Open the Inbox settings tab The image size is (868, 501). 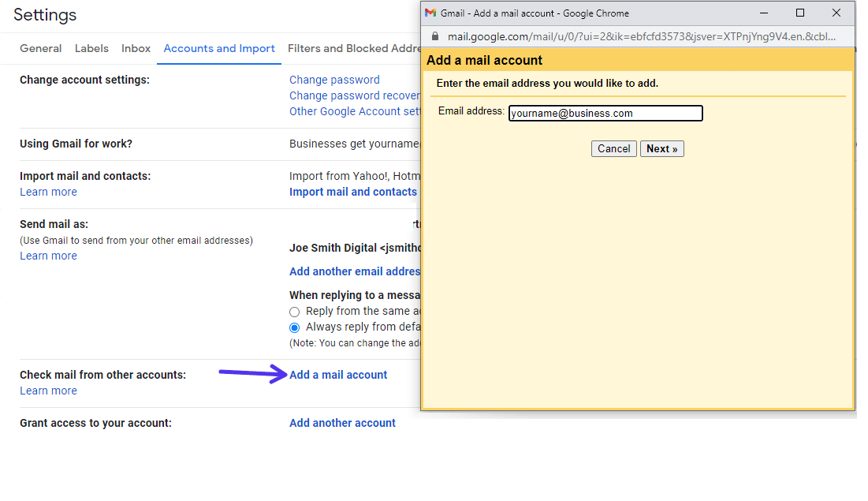point(136,48)
